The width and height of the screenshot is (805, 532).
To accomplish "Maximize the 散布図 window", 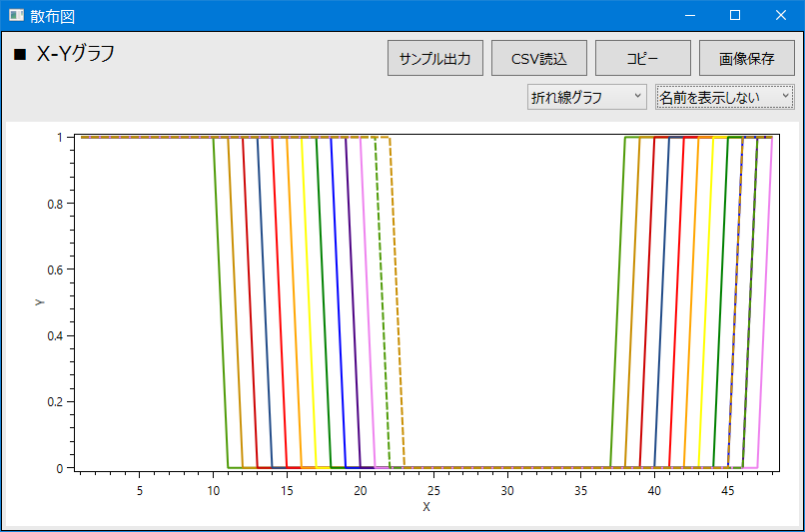I will [735, 15].
